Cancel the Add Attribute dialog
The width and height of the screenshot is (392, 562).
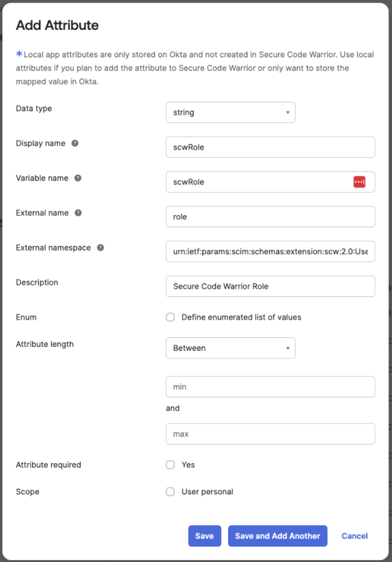pyautogui.click(x=354, y=536)
